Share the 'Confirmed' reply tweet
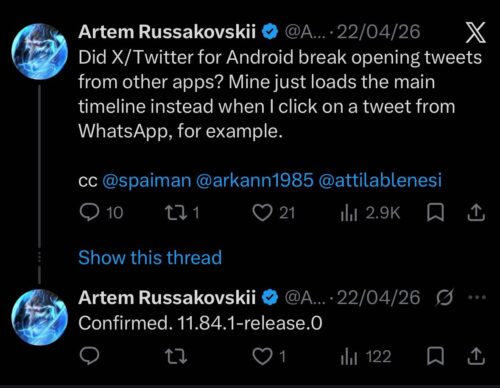 tap(476, 356)
